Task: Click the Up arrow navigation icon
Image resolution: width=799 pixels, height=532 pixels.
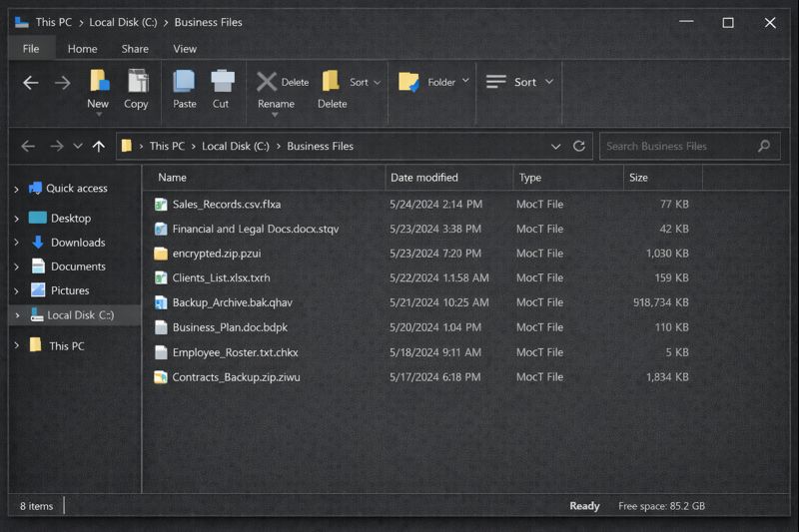Action: coord(98,146)
